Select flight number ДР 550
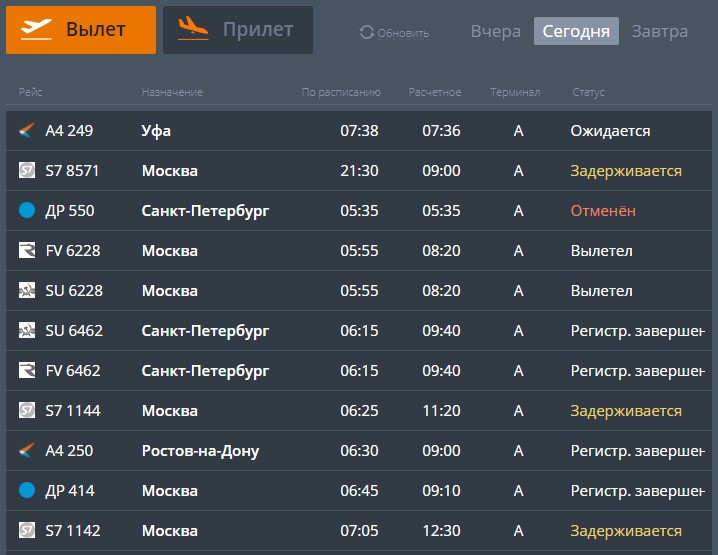 [70, 211]
